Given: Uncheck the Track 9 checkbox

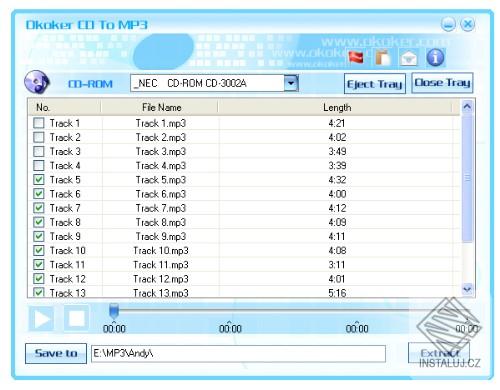Looking at the screenshot, I should tap(39, 236).
